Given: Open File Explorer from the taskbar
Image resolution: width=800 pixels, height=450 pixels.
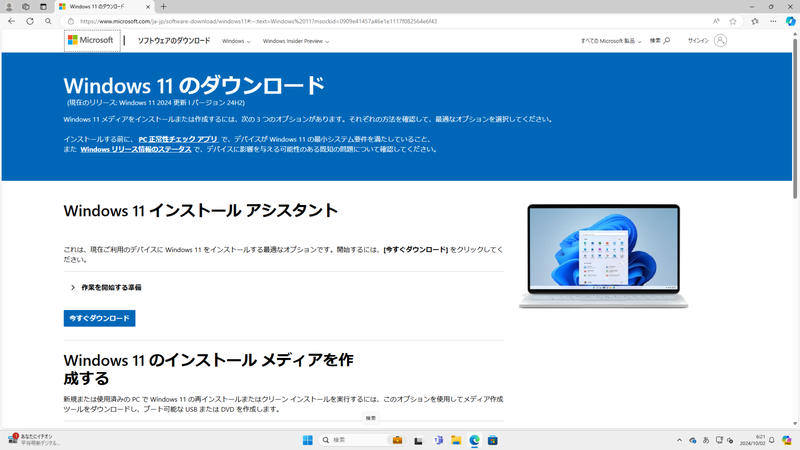Looking at the screenshot, I should (x=456, y=440).
